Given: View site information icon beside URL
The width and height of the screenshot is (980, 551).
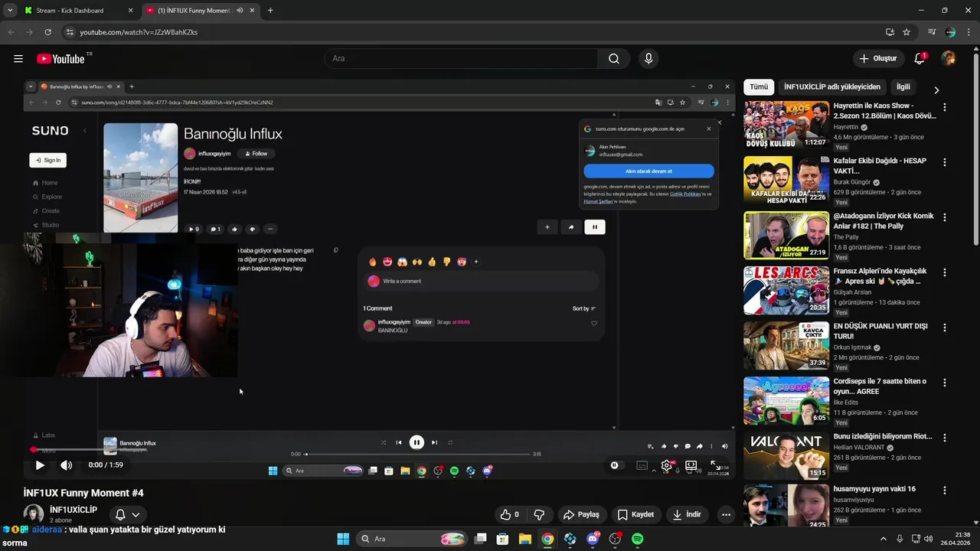Looking at the screenshot, I should (x=70, y=32).
